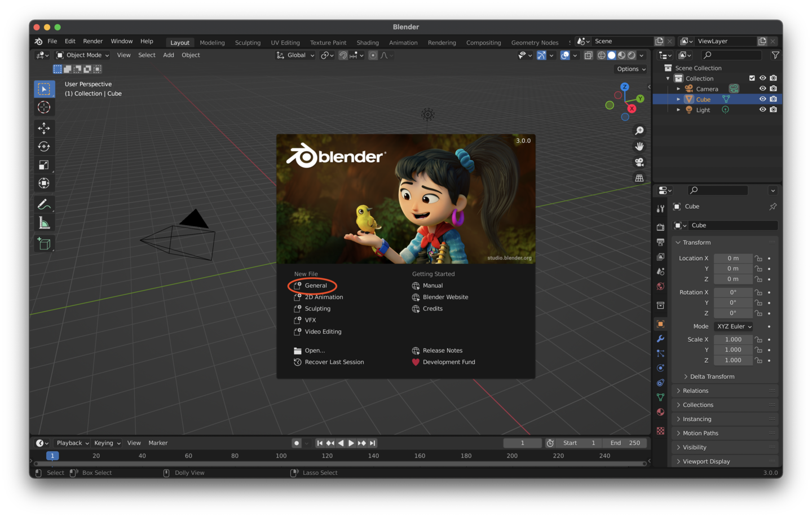Open the XYZ Euler rotation mode dropdown
The height and width of the screenshot is (517, 812).
click(x=734, y=326)
